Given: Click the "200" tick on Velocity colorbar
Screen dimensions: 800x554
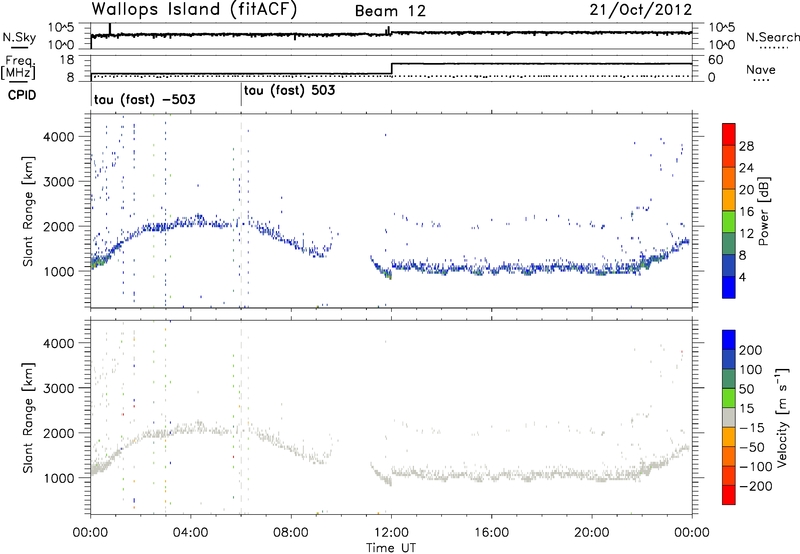Looking at the screenshot, I should 751,350.
